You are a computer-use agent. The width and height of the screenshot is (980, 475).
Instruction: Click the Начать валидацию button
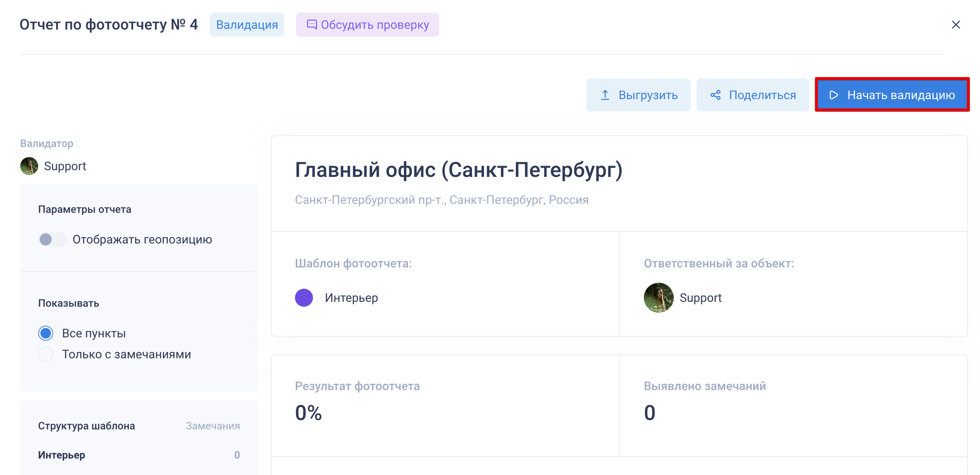[x=892, y=95]
